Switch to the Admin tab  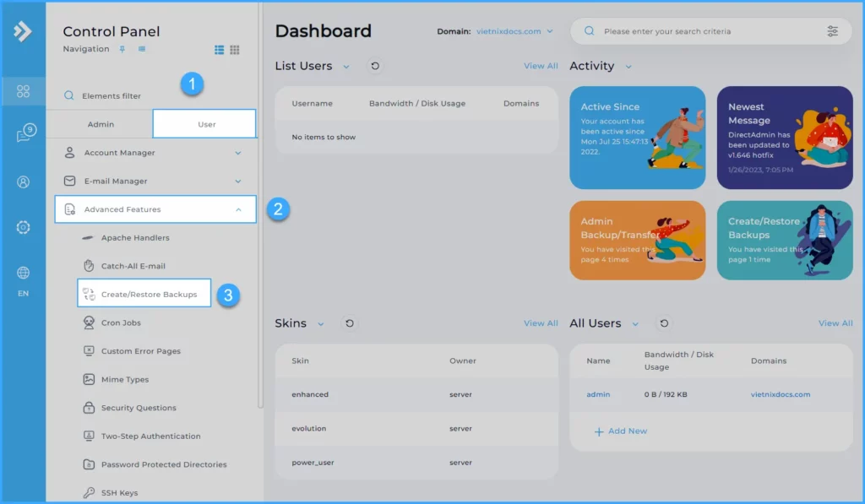101,124
